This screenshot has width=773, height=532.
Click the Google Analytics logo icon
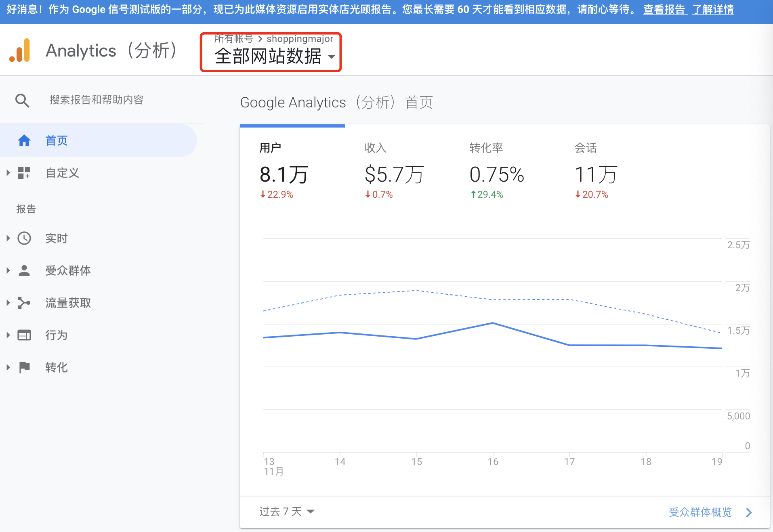coord(20,50)
